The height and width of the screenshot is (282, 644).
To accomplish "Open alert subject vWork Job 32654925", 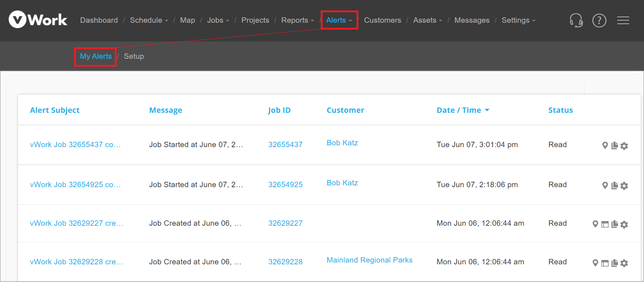I will [75, 185].
